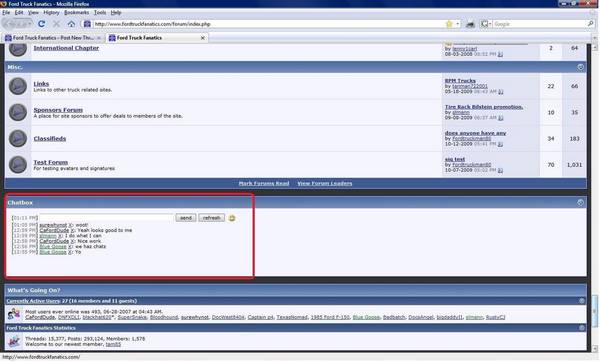Image resolution: width=600 pixels, height=362 pixels.
Task: Open SuperSnake's profile in active users
Action: point(132,317)
